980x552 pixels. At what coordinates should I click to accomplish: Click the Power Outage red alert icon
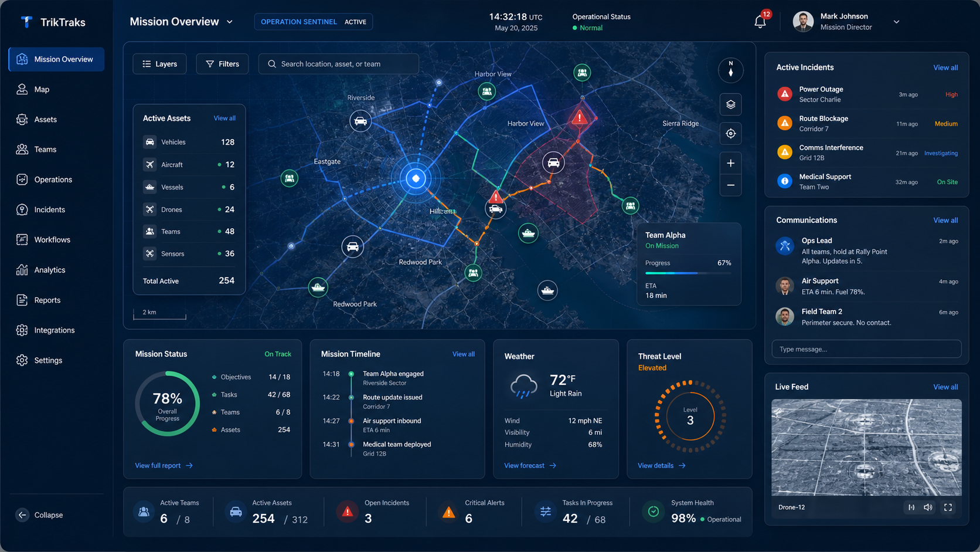coord(785,94)
